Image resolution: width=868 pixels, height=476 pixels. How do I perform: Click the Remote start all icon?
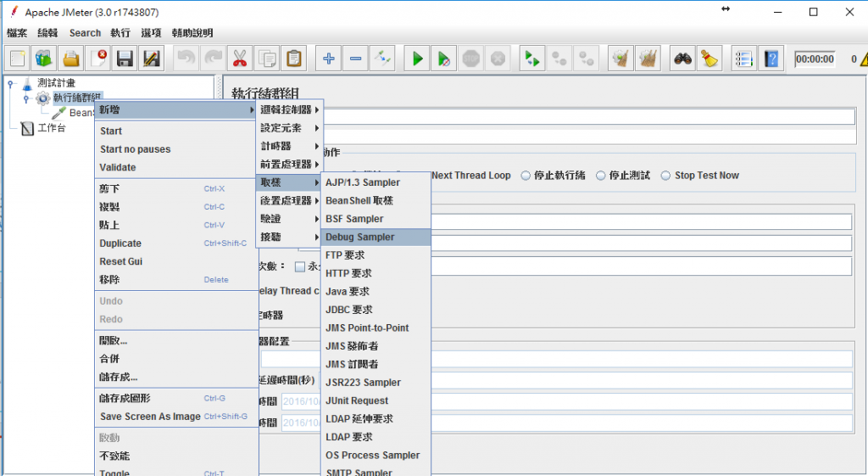coord(532,59)
